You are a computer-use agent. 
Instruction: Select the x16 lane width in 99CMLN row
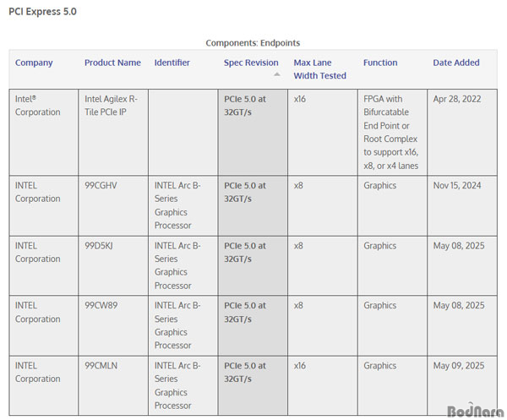tap(299, 366)
